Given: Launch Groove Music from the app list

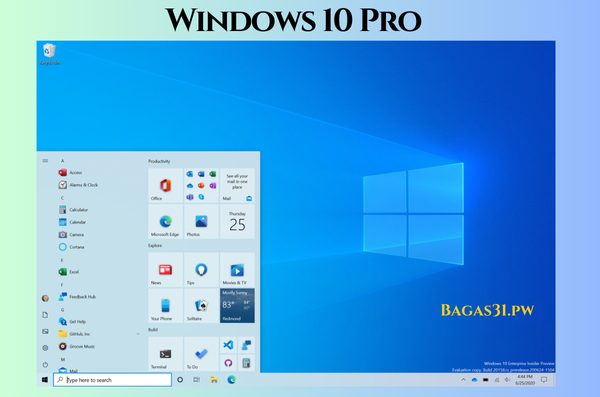Looking at the screenshot, I should pos(77,346).
